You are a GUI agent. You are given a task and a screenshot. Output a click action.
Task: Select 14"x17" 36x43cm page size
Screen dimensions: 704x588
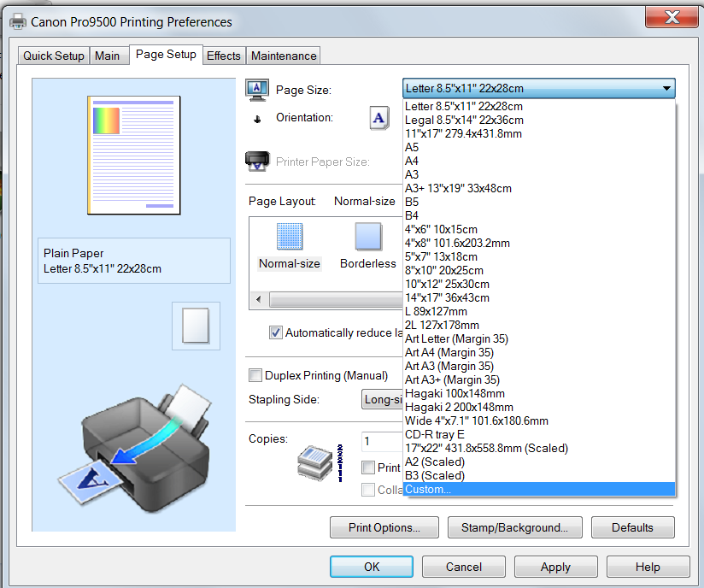(x=539, y=297)
